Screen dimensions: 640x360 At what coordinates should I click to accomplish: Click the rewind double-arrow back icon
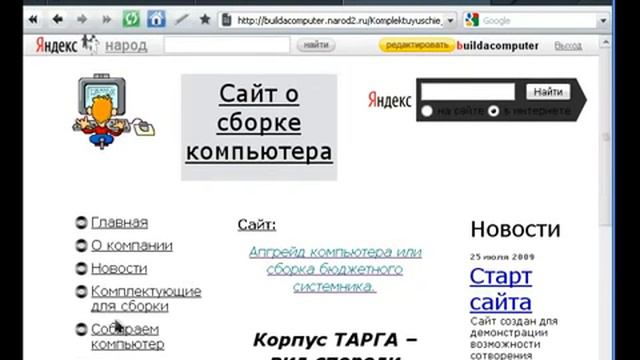pyautogui.click(x=33, y=19)
